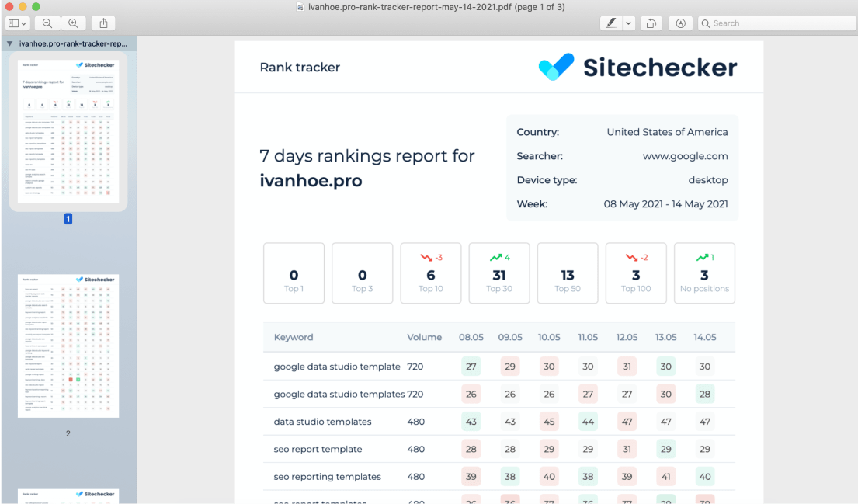Click the Search field in the toolbar

point(777,23)
